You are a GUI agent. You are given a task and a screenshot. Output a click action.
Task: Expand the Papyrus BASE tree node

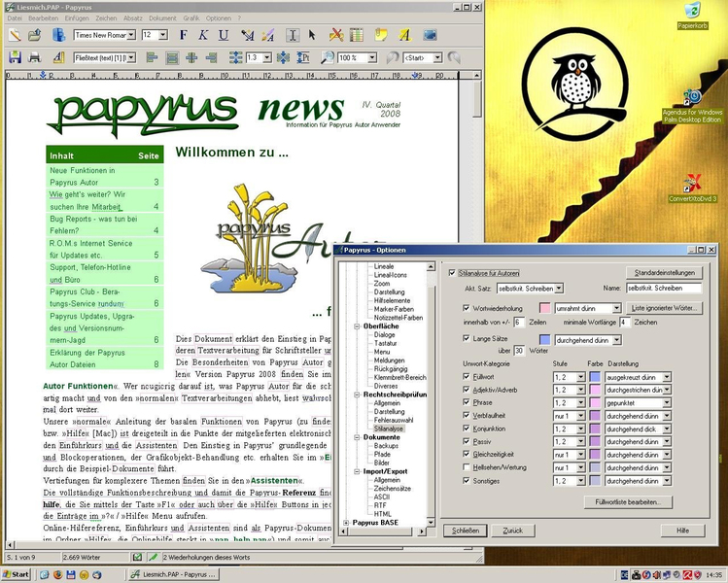click(346, 523)
